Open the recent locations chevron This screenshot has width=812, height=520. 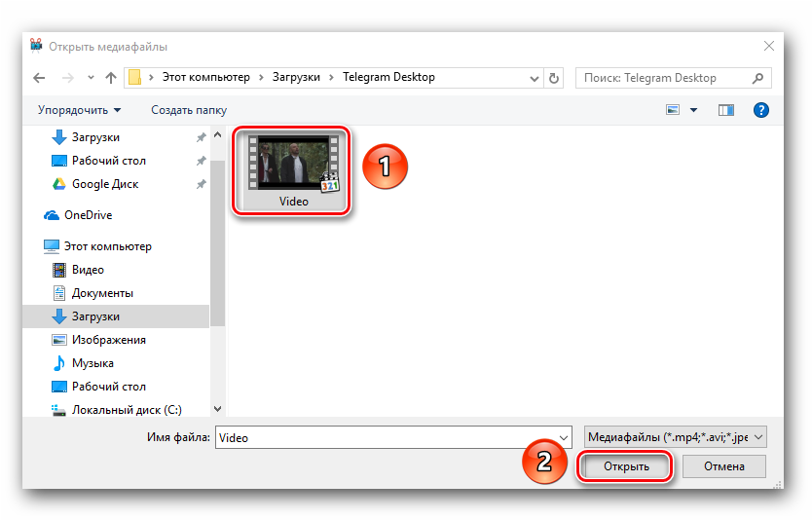(x=92, y=78)
